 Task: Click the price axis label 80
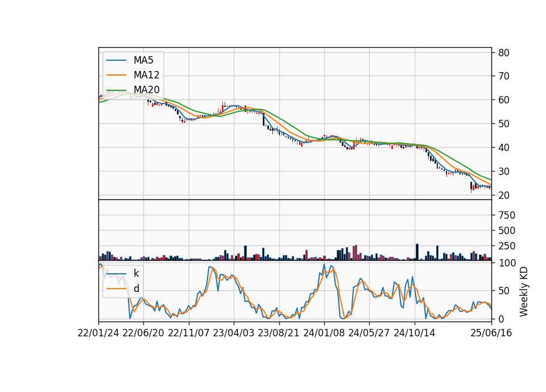(504, 53)
